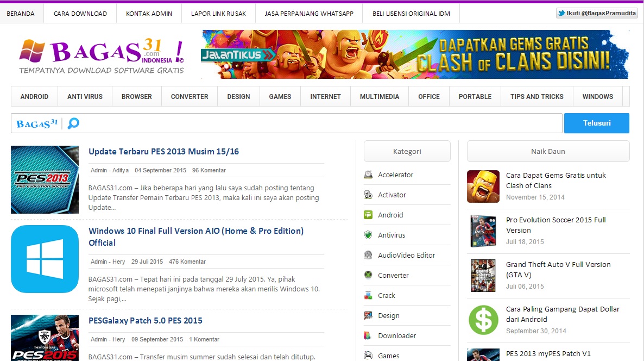Open BELI LISENSI ORIGINAL IDM menu item
644x361 pixels.
[411, 14]
